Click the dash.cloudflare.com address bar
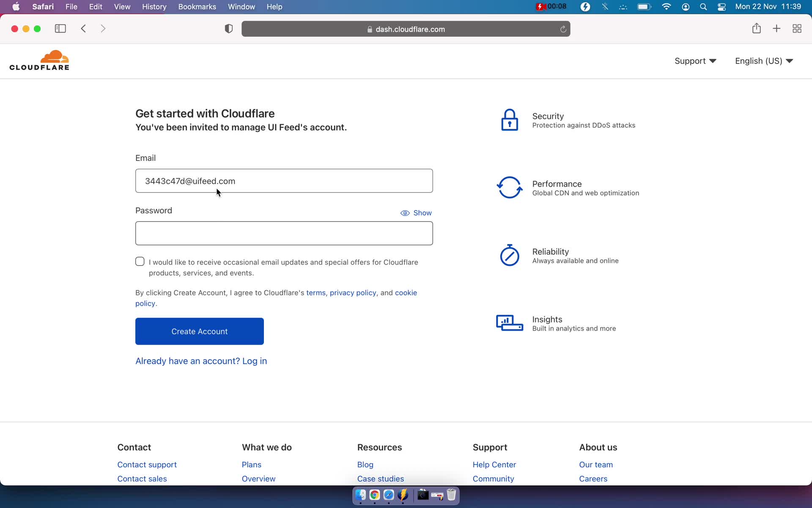812x508 pixels. click(406, 29)
